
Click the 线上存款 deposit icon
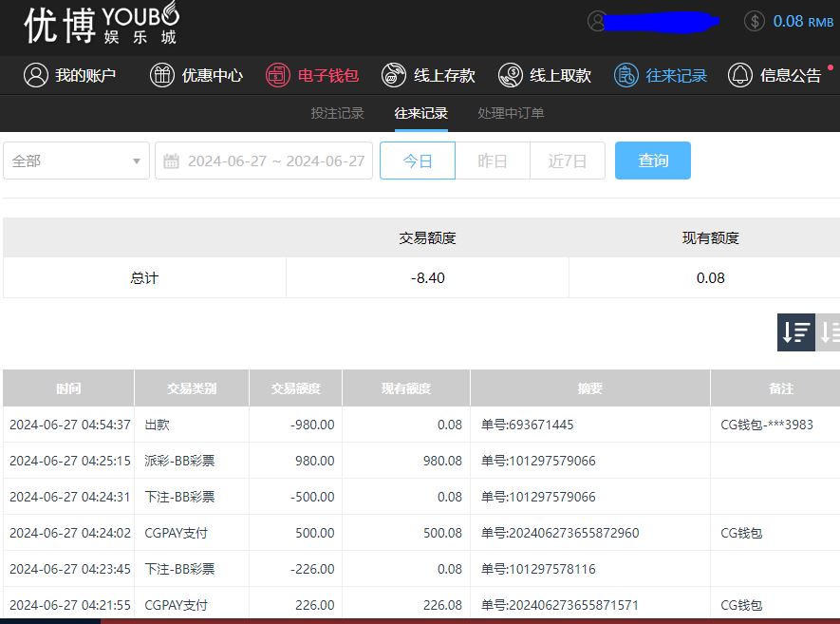[x=394, y=75]
